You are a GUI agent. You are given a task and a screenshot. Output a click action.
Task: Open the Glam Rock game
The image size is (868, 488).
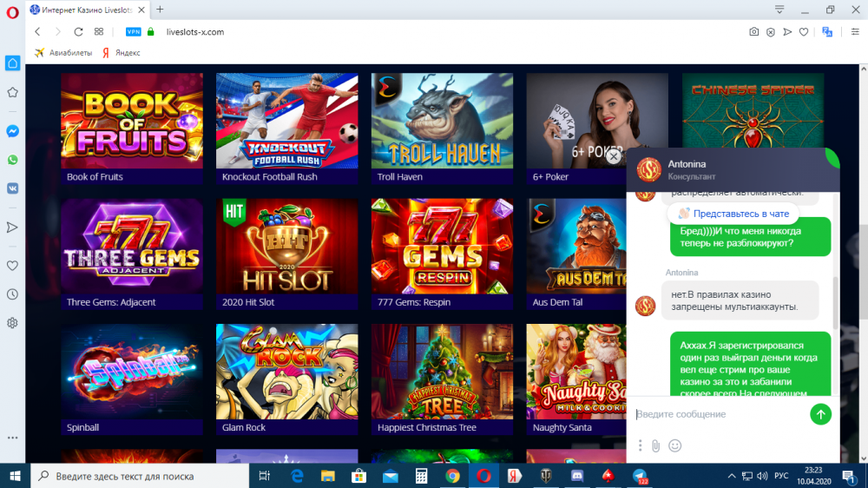(286, 379)
